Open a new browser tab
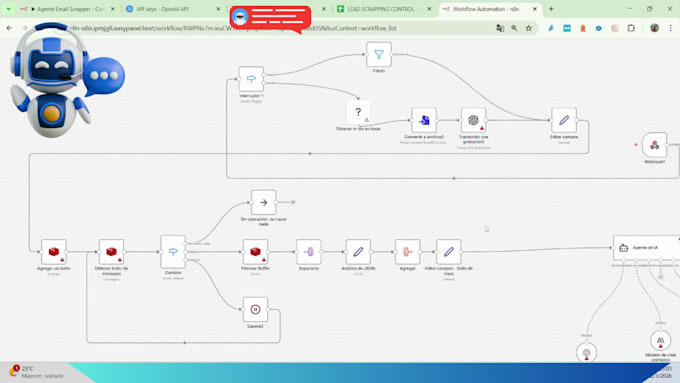 tap(551, 9)
